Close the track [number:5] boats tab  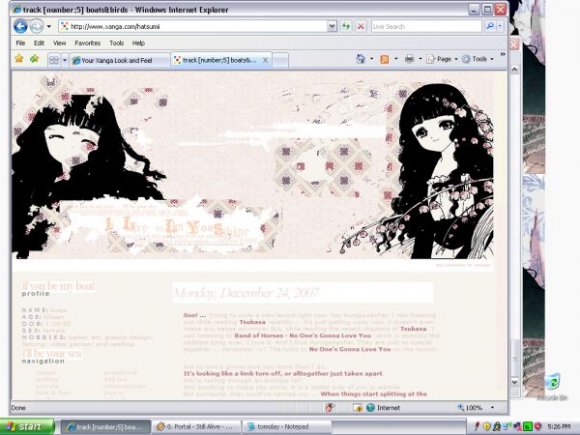click(265, 60)
